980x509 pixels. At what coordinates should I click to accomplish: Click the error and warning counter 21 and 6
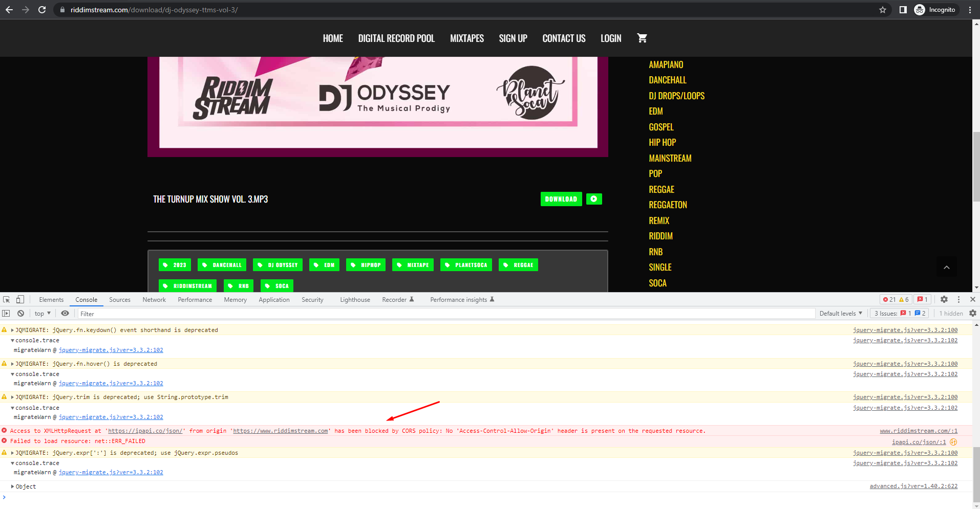(896, 300)
